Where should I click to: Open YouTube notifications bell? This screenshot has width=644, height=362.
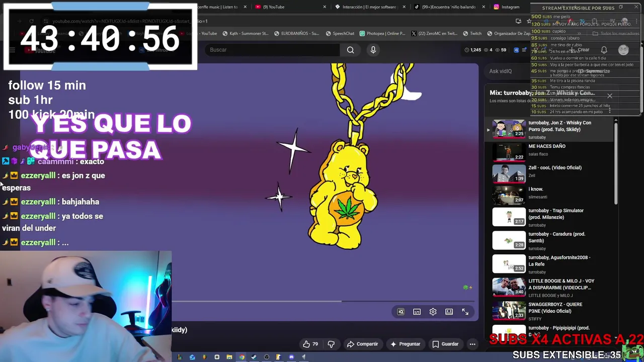click(604, 50)
